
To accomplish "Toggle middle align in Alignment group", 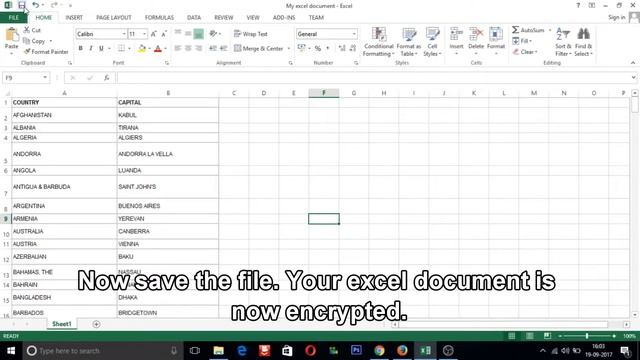I will pyautogui.click(x=188, y=34).
